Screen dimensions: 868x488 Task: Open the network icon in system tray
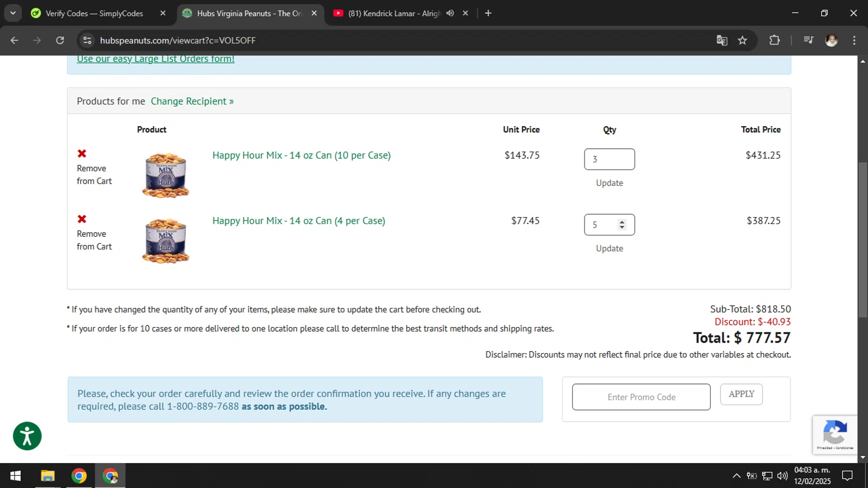(767, 476)
